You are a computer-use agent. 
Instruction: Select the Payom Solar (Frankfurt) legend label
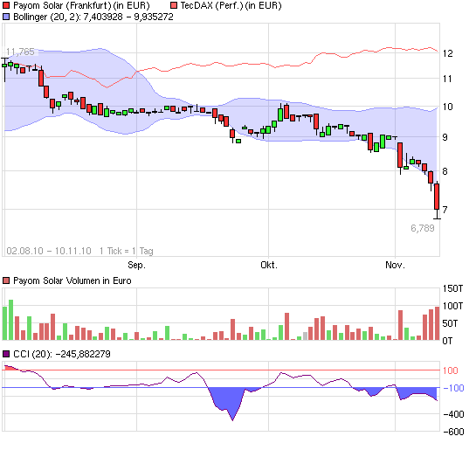pos(81,6)
